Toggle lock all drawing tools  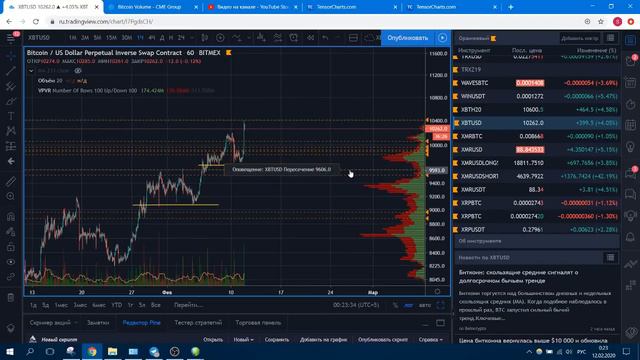(x=11, y=247)
